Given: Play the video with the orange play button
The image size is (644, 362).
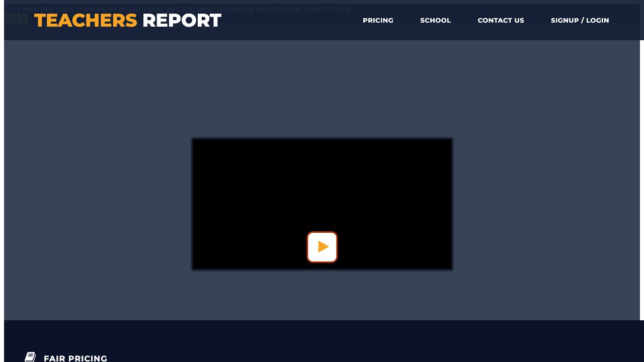Looking at the screenshot, I should click(322, 247).
